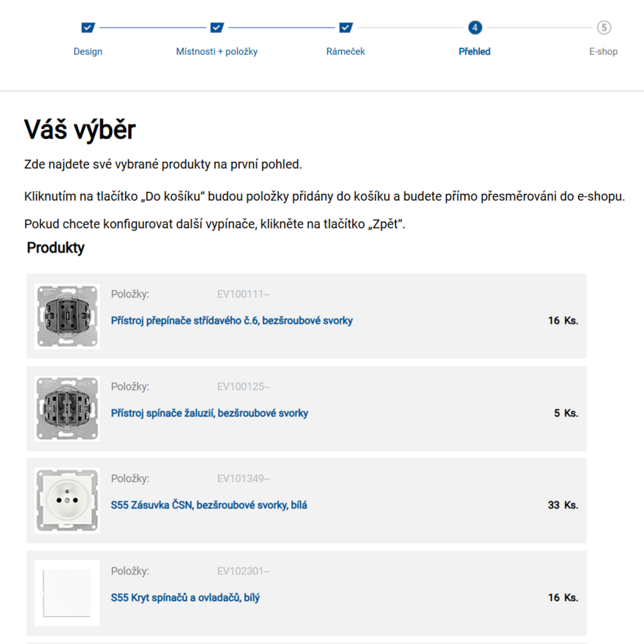This screenshot has width=644, height=644.
Task: Click the Přehled step label
Action: pyautogui.click(x=475, y=51)
